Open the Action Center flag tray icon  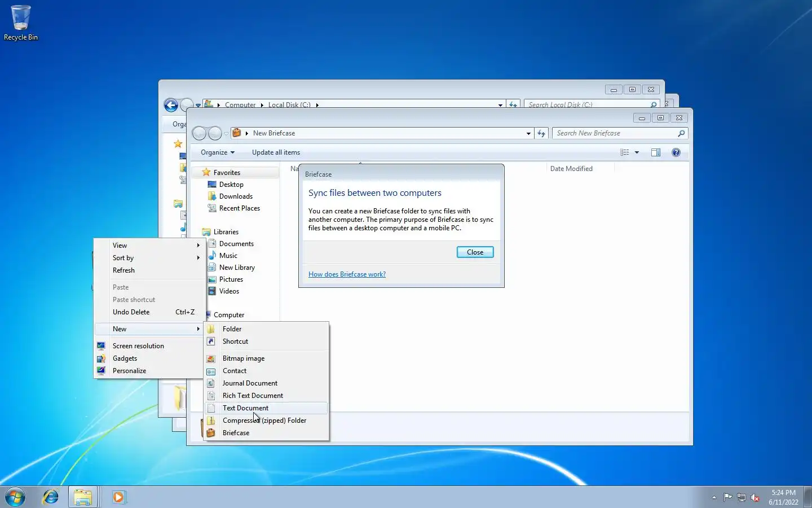point(728,497)
